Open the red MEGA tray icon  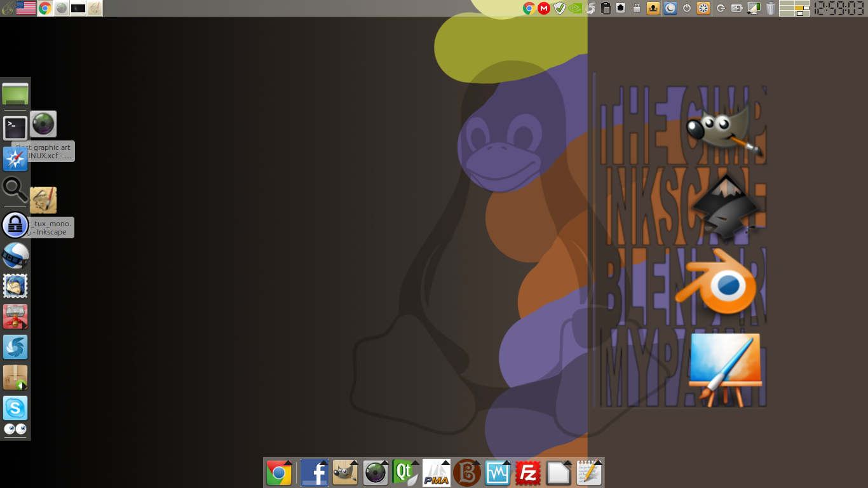[544, 8]
